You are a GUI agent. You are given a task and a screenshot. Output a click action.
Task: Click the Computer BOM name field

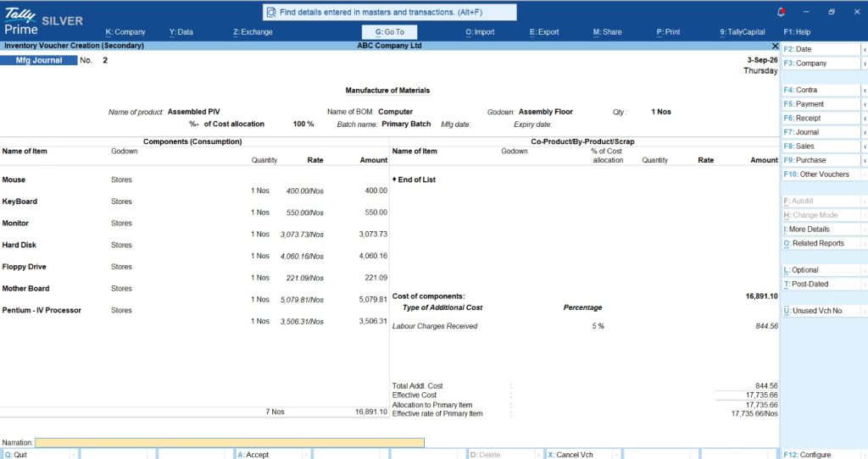point(395,112)
